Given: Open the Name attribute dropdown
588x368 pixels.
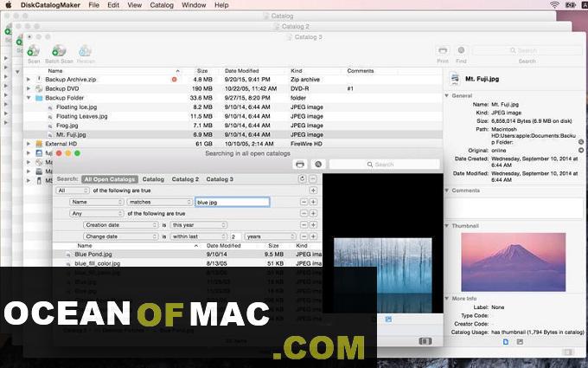Looking at the screenshot, I should pyautogui.click(x=96, y=202).
